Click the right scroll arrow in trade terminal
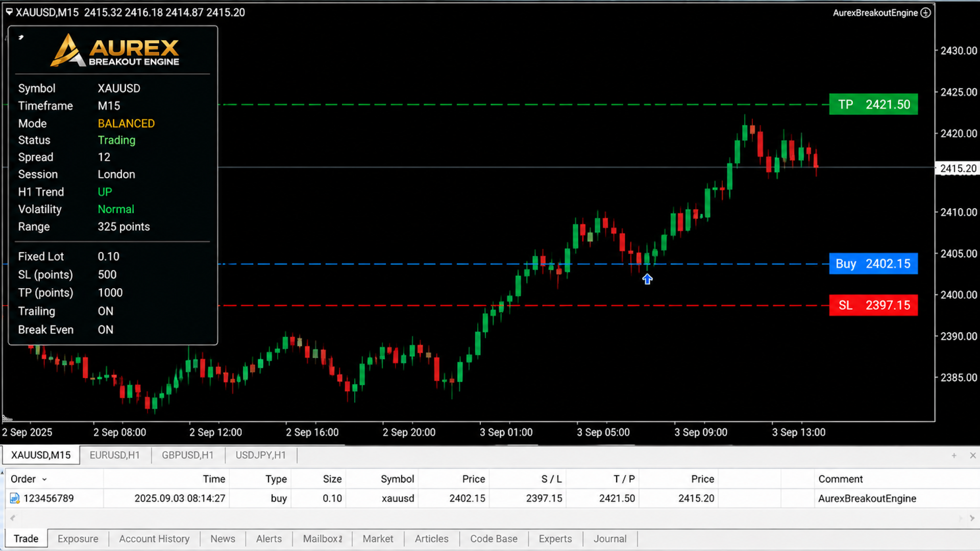This screenshot has width=980, height=551. pyautogui.click(x=972, y=518)
